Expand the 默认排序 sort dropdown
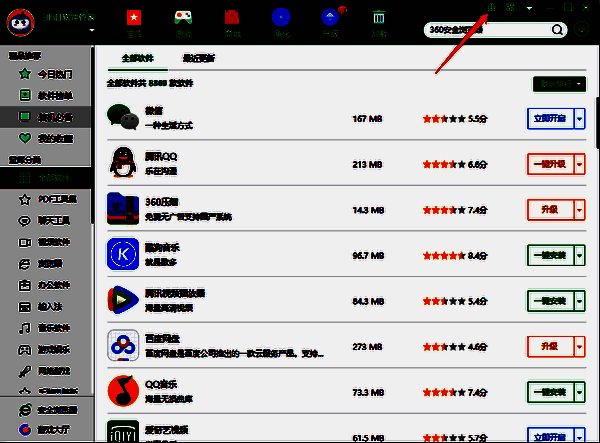The image size is (600, 443). [559, 84]
